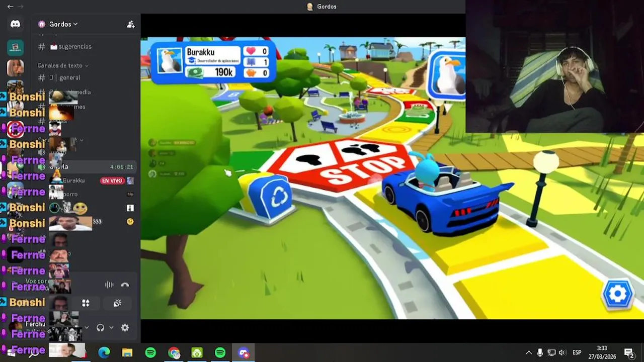Click the blue book counter
This screenshot has width=644, height=362.
pos(257,62)
